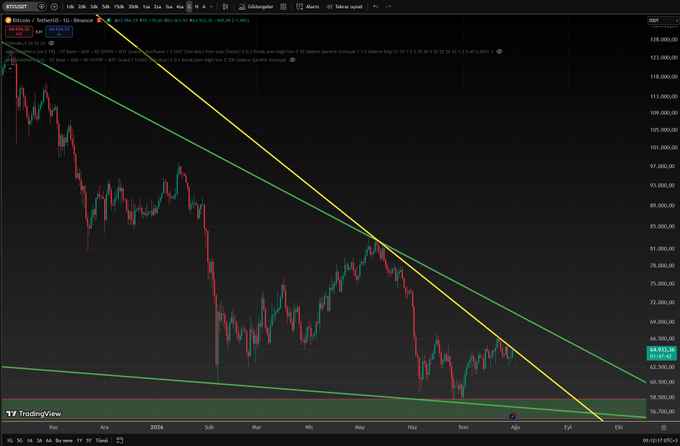This screenshot has height=446, width=680.
Task: Click the eye icon inside symbol search box
Action: pos(41,7)
